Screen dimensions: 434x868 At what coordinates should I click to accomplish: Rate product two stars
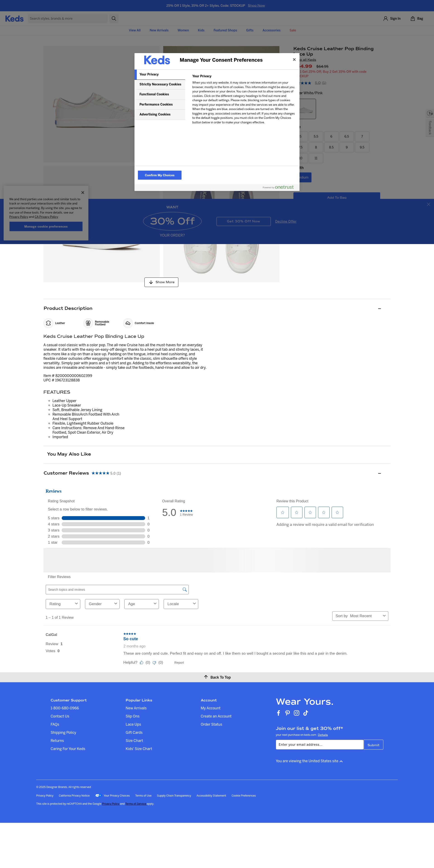(297, 512)
